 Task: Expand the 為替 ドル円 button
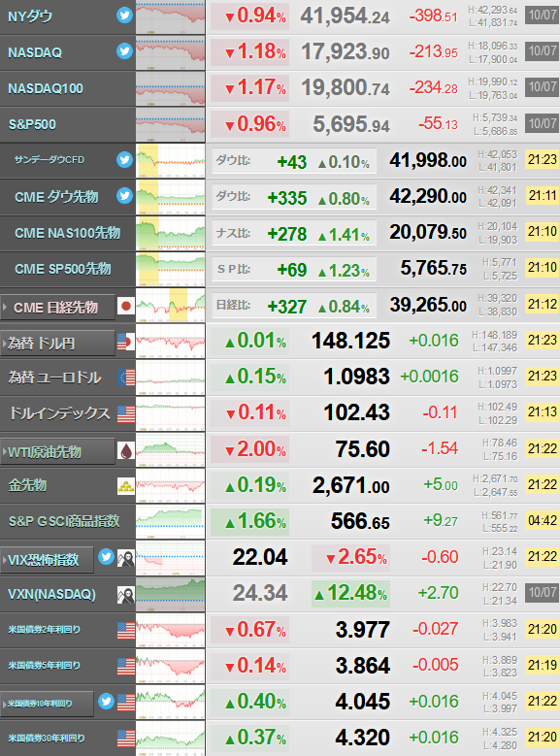[57, 344]
